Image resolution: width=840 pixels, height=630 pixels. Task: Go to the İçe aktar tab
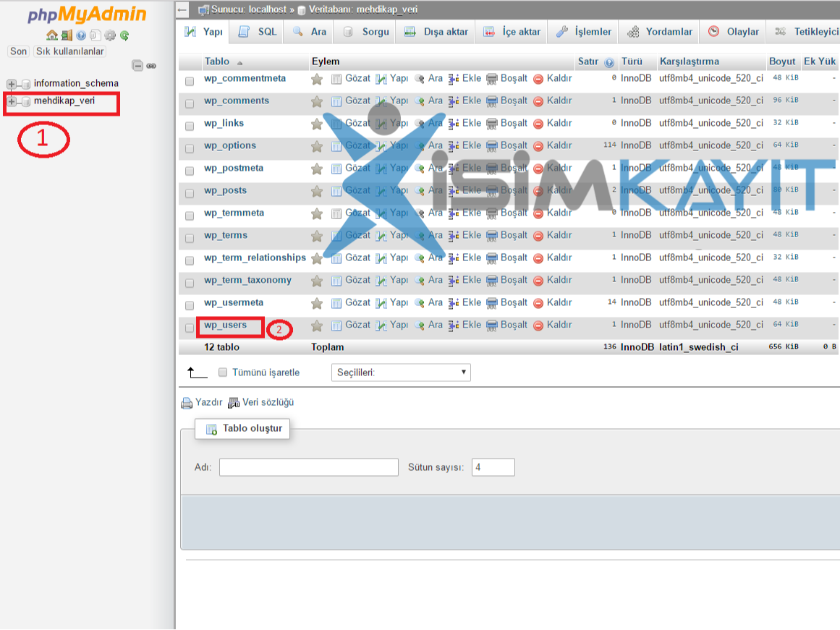(x=512, y=32)
